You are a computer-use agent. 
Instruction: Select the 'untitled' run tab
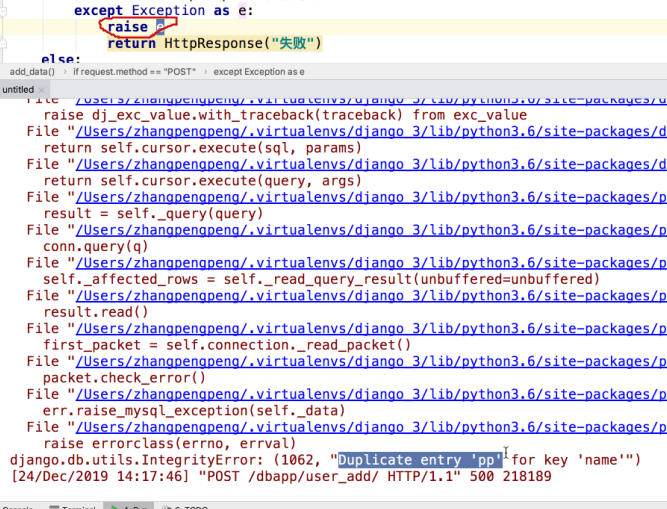click(x=18, y=90)
